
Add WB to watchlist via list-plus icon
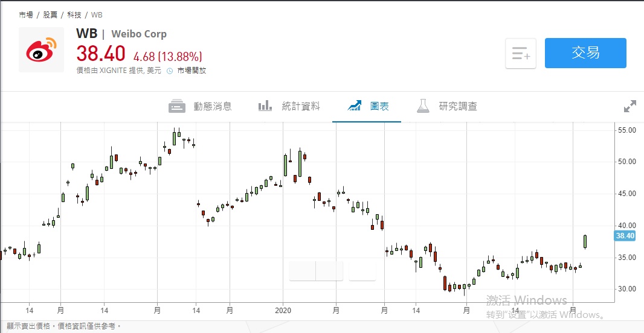[521, 54]
